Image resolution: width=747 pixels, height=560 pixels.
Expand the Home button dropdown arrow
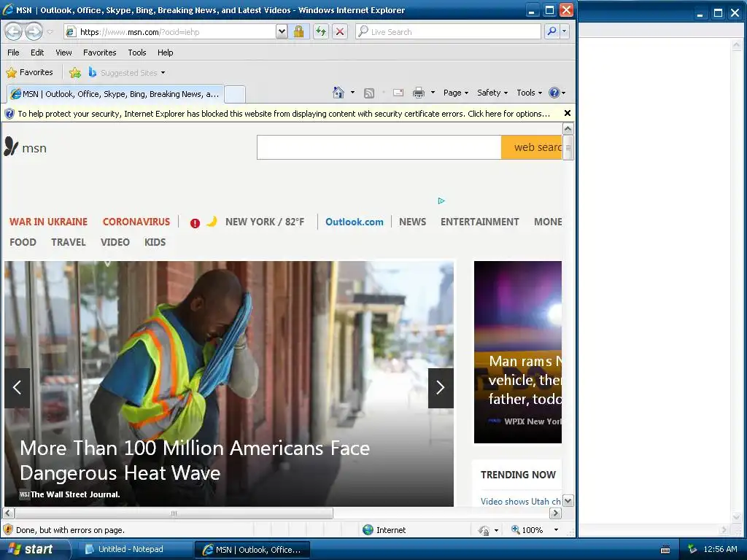pyautogui.click(x=352, y=93)
